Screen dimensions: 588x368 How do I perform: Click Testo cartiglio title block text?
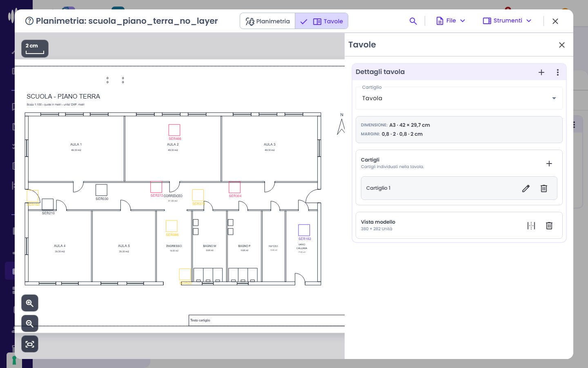click(200, 320)
